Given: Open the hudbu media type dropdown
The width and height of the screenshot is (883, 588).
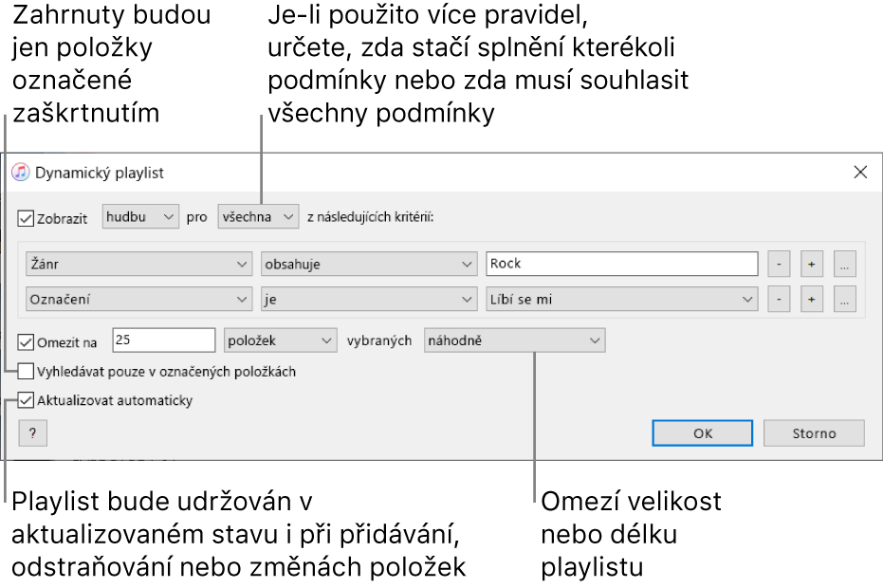Looking at the screenshot, I should pos(140,217).
